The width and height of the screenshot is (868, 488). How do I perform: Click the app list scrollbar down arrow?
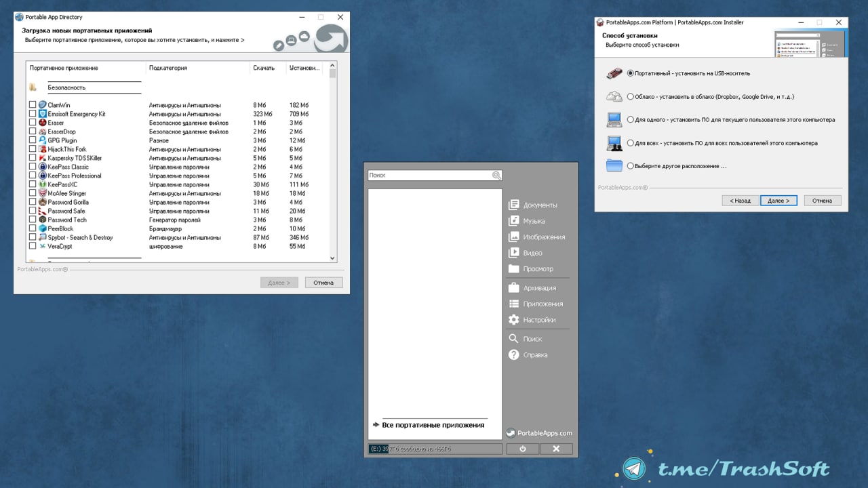pos(332,258)
